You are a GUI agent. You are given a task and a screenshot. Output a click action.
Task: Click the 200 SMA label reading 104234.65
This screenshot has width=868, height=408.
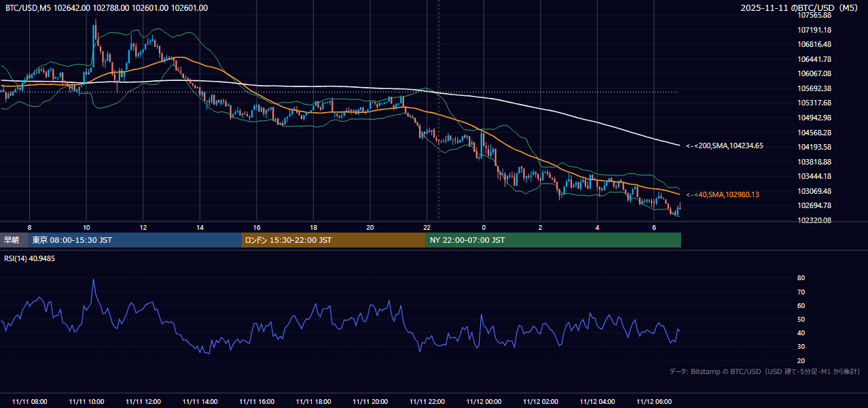[x=725, y=146]
